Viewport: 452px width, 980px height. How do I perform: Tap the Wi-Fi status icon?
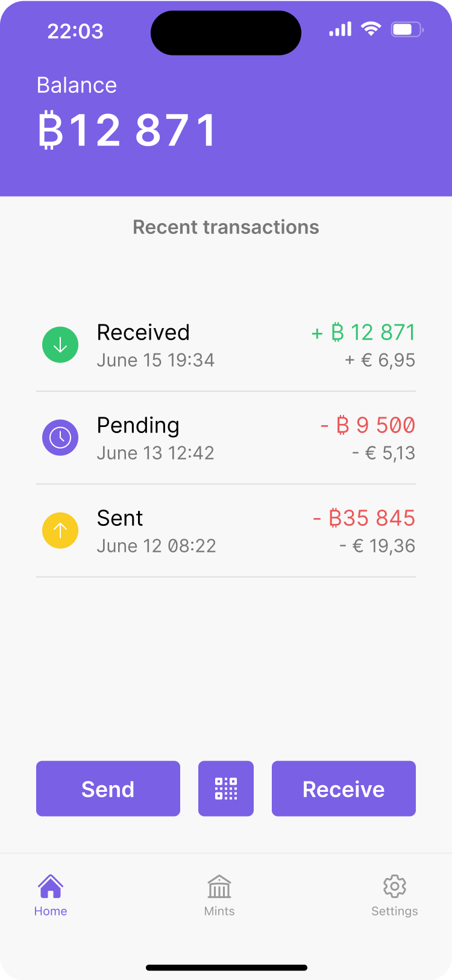(371, 28)
